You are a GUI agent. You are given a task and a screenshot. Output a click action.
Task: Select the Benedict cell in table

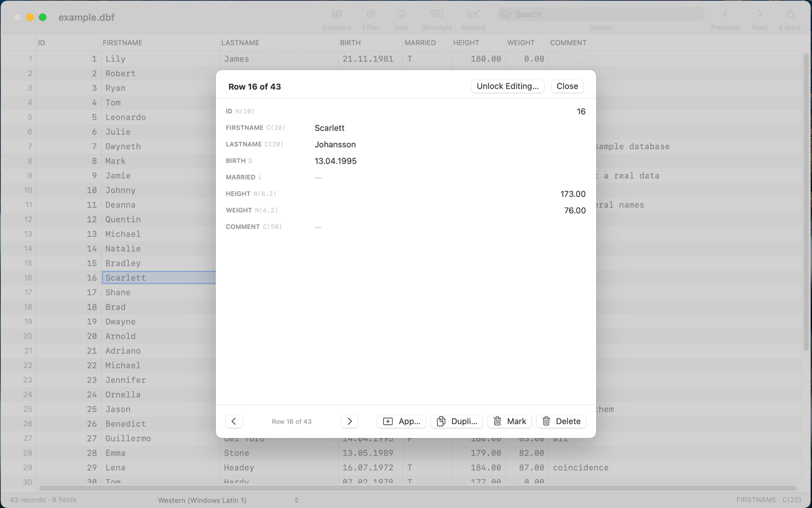coord(160,424)
